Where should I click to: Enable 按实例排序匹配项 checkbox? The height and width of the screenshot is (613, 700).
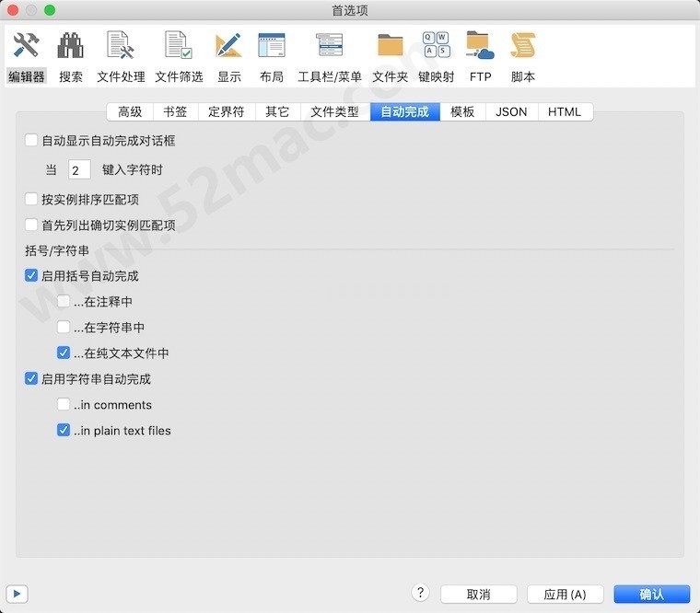click(x=31, y=199)
